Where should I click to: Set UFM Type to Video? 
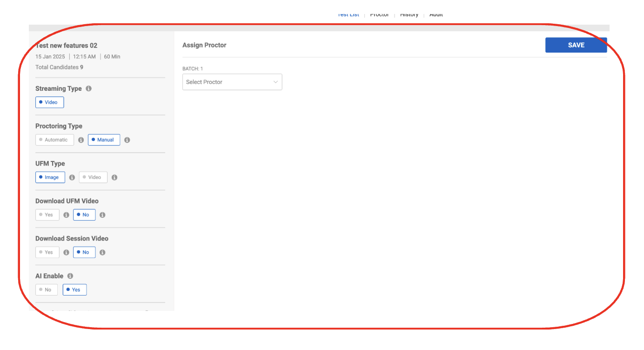pos(93,177)
